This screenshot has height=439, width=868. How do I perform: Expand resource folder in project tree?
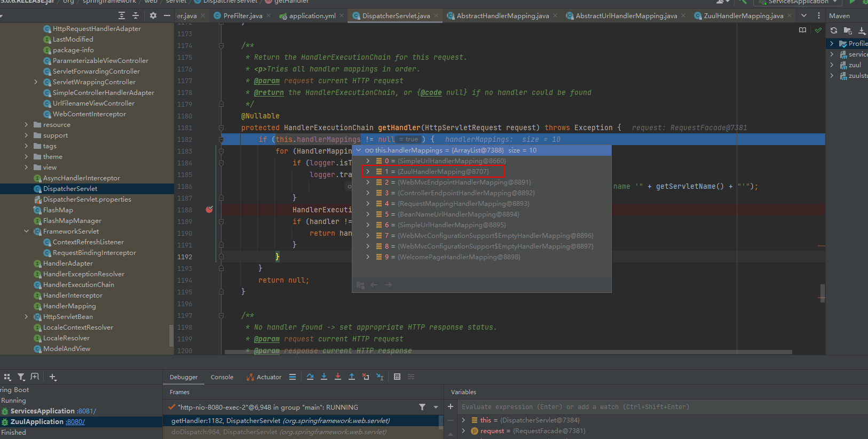coord(26,124)
